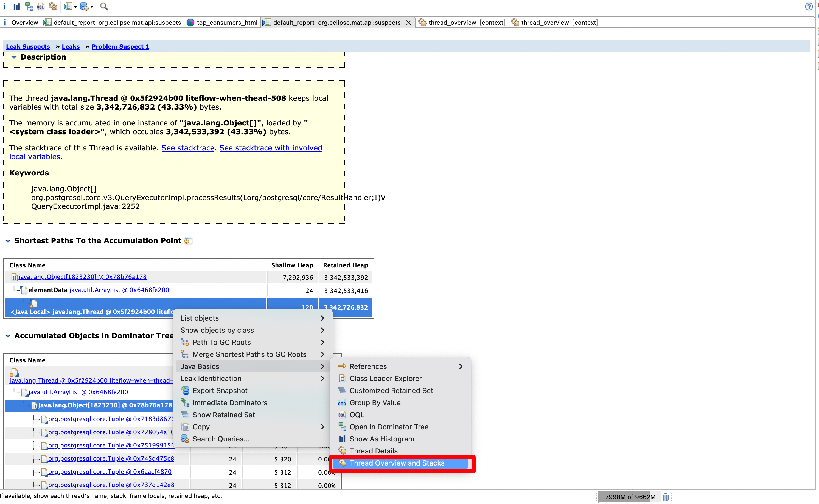Screen dimensions: 819x504
Task: Expand the Copy submenu
Action: [x=252, y=427]
